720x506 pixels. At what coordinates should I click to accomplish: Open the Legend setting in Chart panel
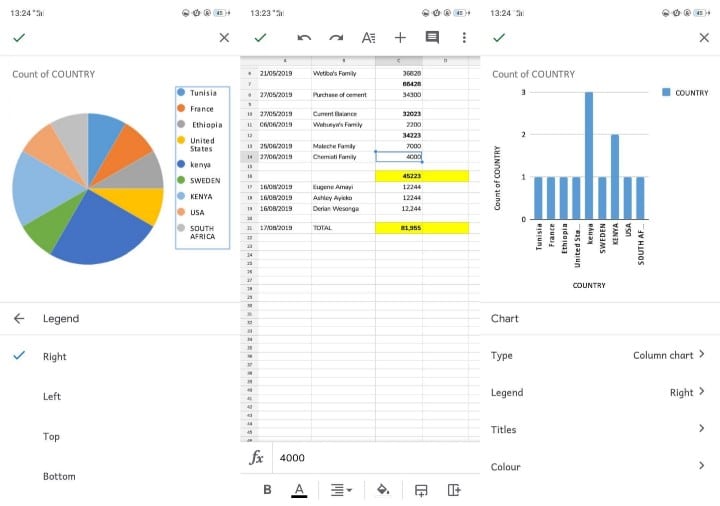click(x=600, y=392)
